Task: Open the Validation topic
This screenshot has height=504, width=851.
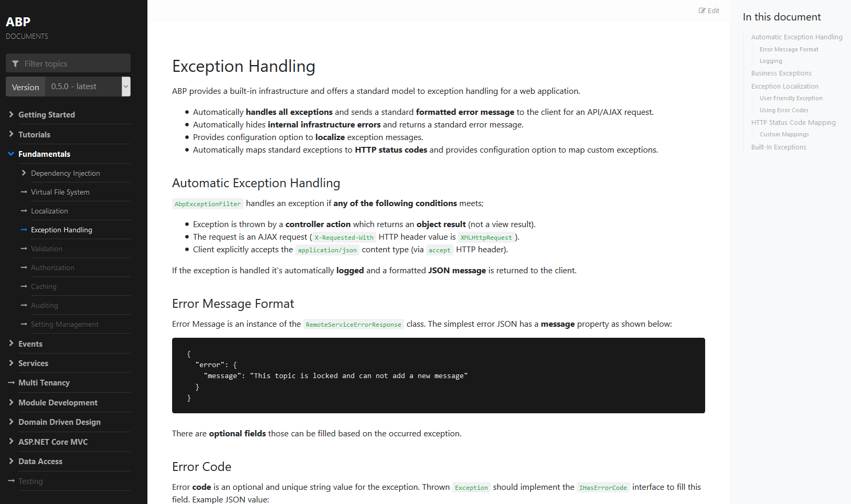Action: point(46,249)
